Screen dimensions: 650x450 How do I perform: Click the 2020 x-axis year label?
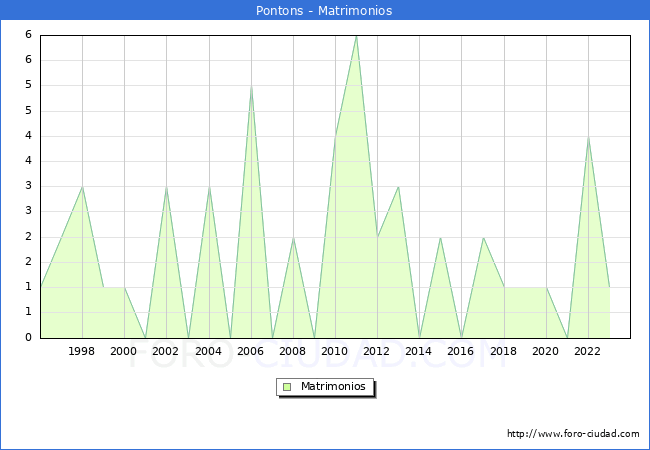click(546, 351)
